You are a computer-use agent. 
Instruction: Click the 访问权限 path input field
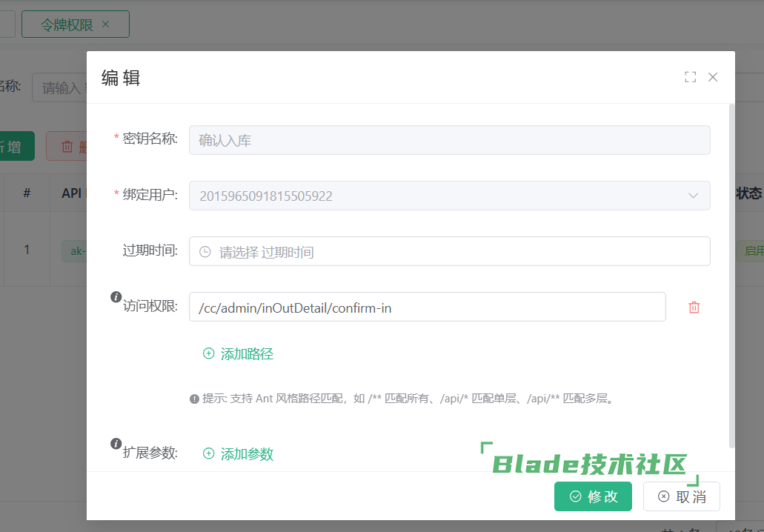[x=427, y=307]
